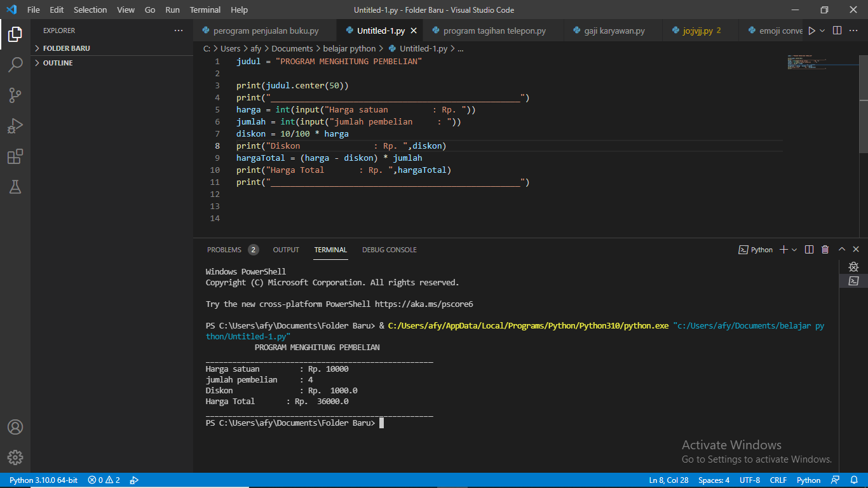Viewport: 868px width, 488px height.
Task: Select the PowerShell terminal in terminal list
Action: click(853, 281)
